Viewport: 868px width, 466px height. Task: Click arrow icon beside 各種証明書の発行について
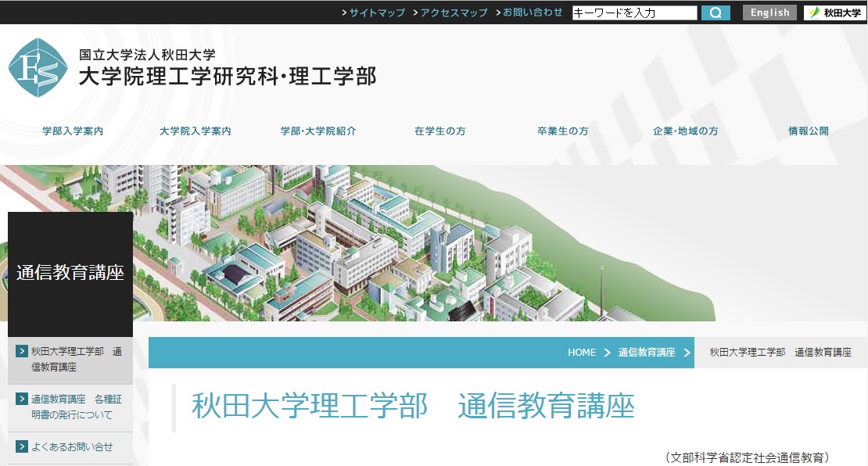coord(22,399)
